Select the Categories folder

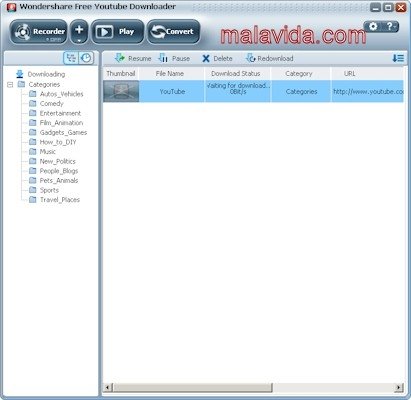point(39,84)
